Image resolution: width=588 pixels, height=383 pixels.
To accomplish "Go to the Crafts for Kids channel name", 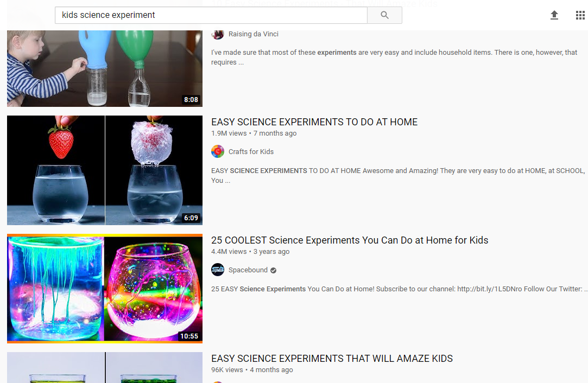I will point(251,152).
